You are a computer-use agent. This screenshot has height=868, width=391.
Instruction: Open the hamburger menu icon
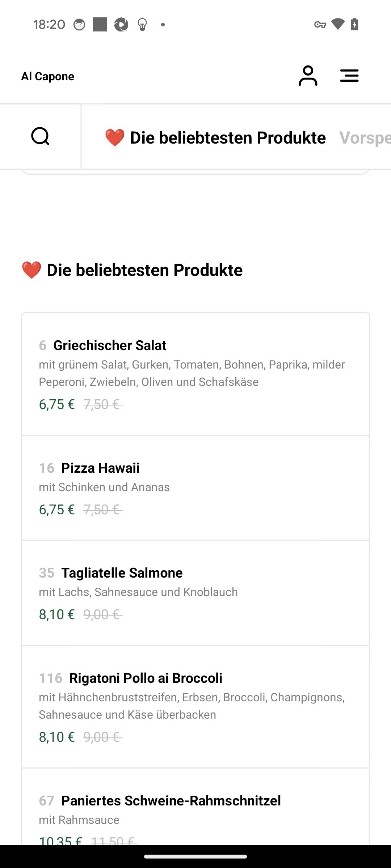tap(349, 76)
